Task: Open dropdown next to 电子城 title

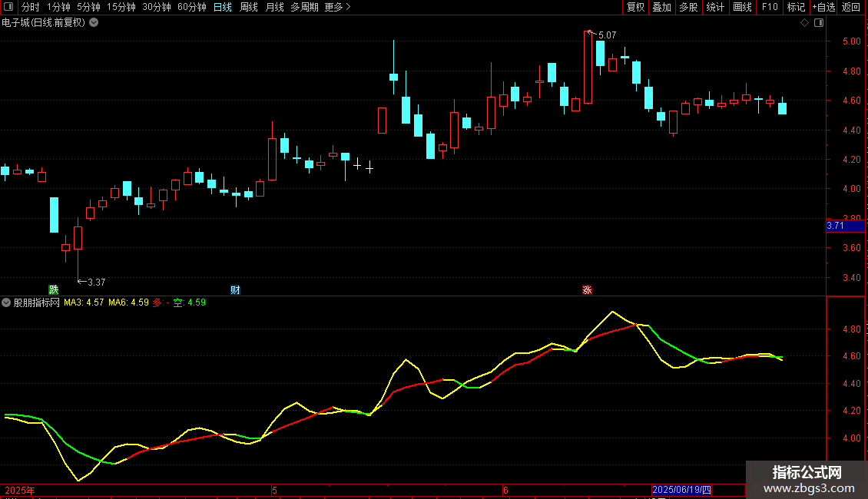Action: click(x=94, y=23)
